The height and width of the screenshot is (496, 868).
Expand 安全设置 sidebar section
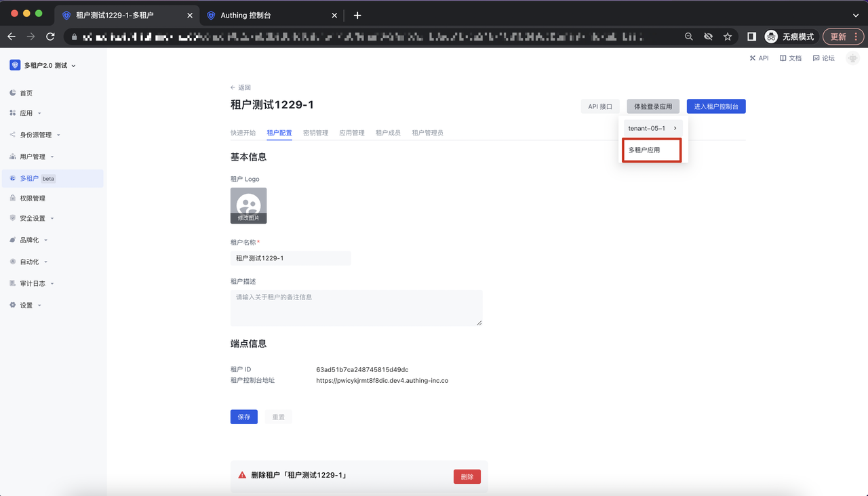pyautogui.click(x=33, y=218)
